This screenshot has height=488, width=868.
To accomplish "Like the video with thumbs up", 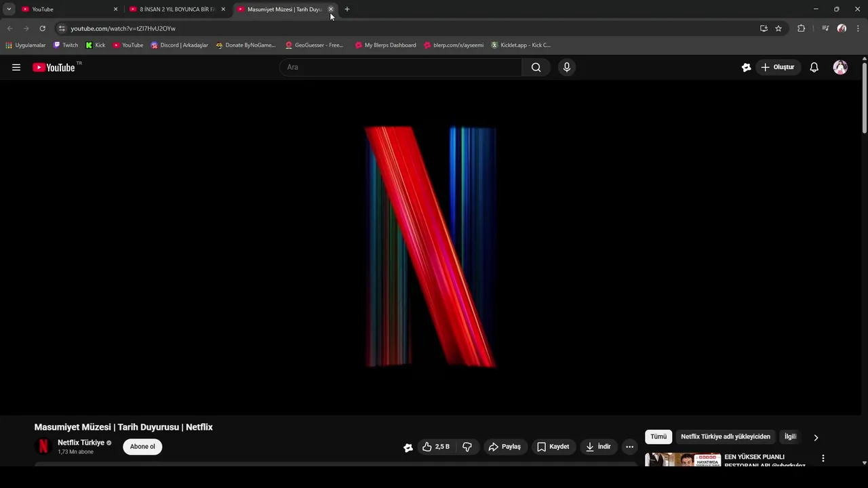I will [x=435, y=447].
